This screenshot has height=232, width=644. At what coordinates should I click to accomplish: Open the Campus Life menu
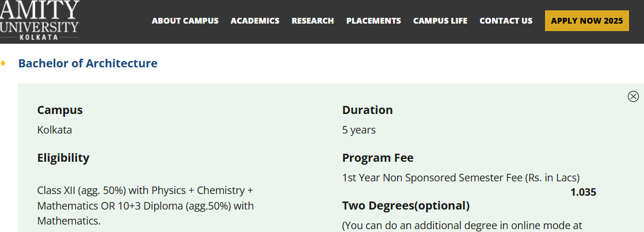click(440, 21)
